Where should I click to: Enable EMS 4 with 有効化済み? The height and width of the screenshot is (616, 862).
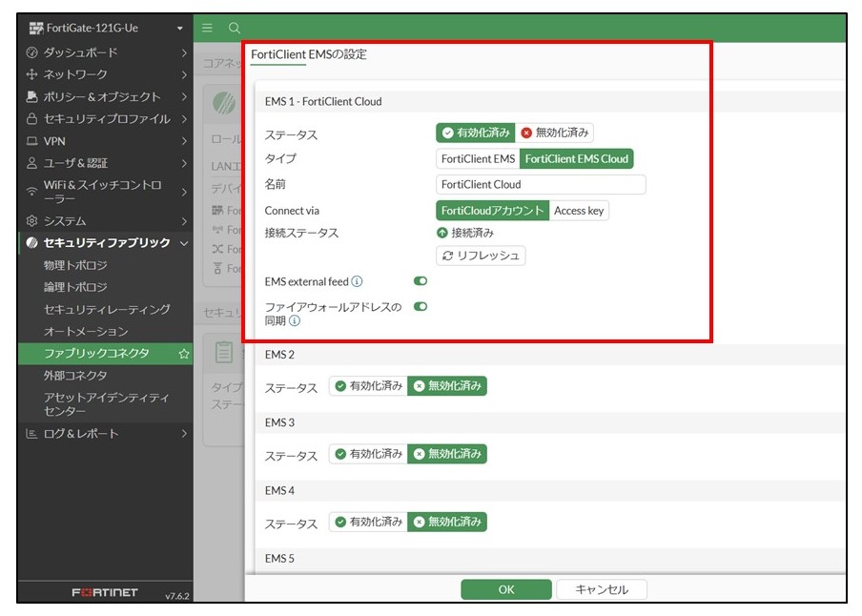coord(368,522)
